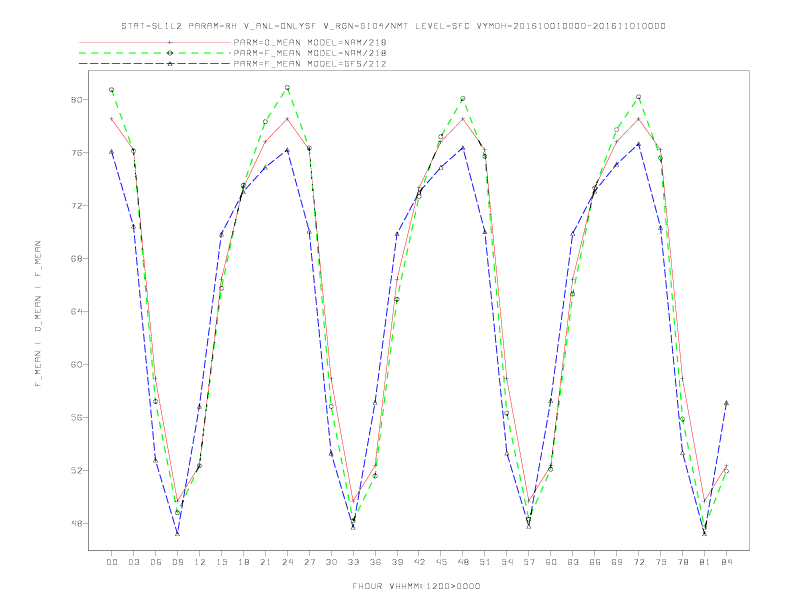This screenshot has height=612, width=792.
Task: Click y-axis tick label 68
Action: 76,259
